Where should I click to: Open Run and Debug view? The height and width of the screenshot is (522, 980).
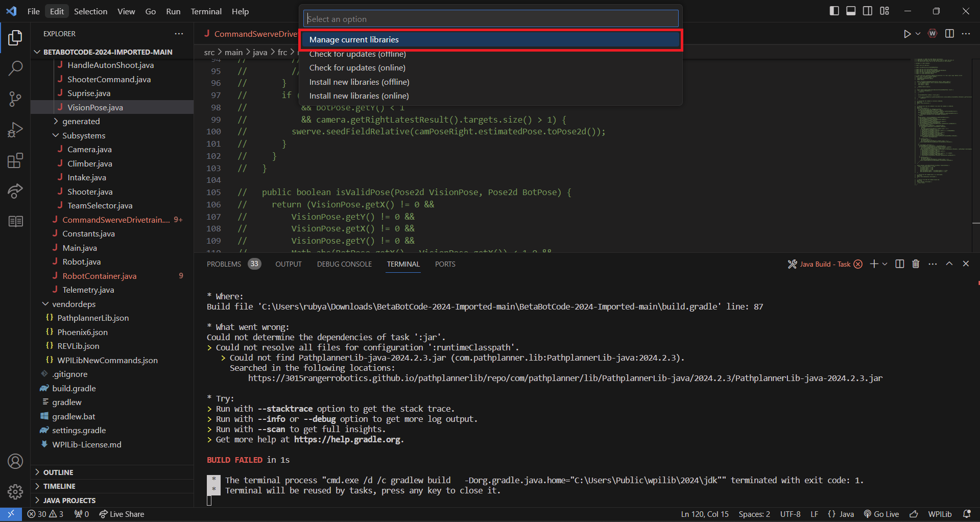click(15, 130)
